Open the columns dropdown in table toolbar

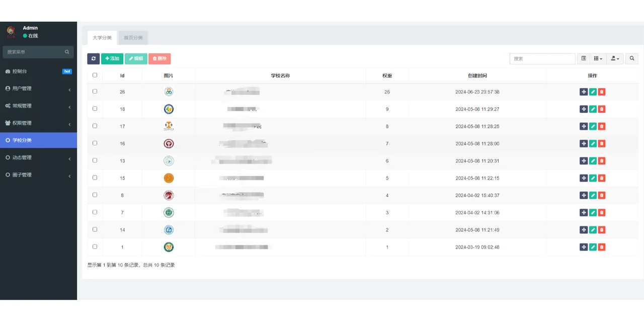(598, 59)
